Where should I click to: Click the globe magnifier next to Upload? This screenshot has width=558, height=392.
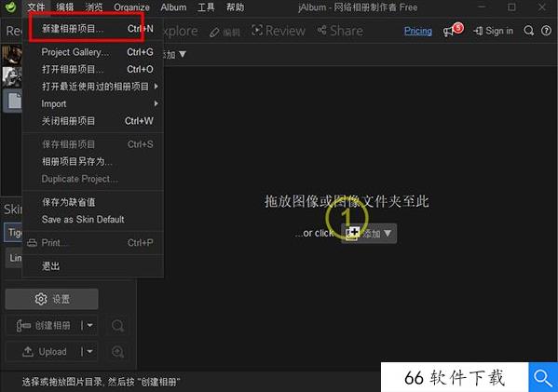click(117, 352)
